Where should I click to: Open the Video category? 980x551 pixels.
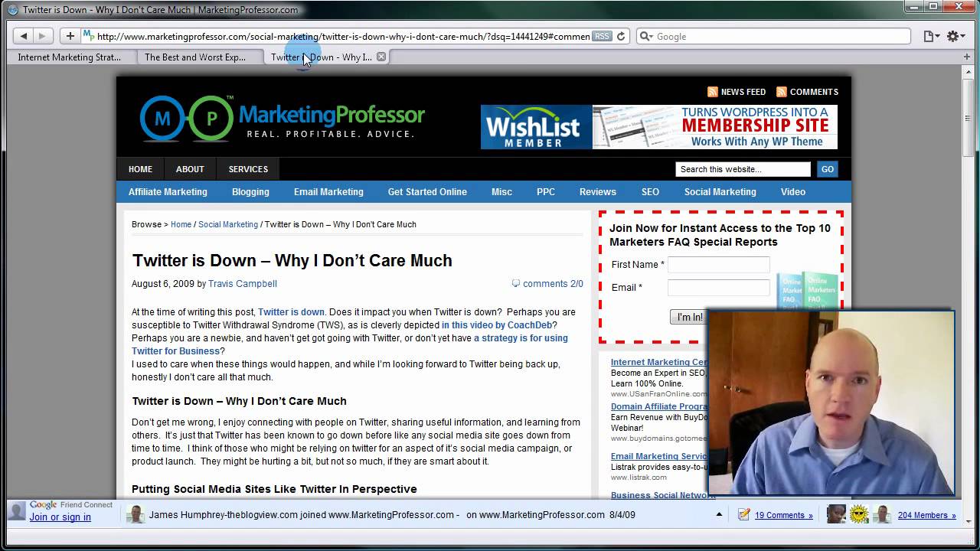(x=793, y=192)
